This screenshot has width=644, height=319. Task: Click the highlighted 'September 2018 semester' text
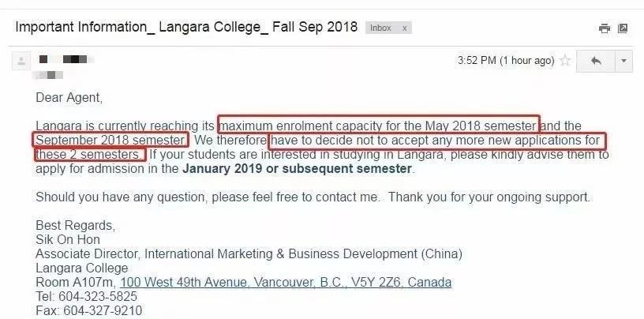[x=111, y=140]
